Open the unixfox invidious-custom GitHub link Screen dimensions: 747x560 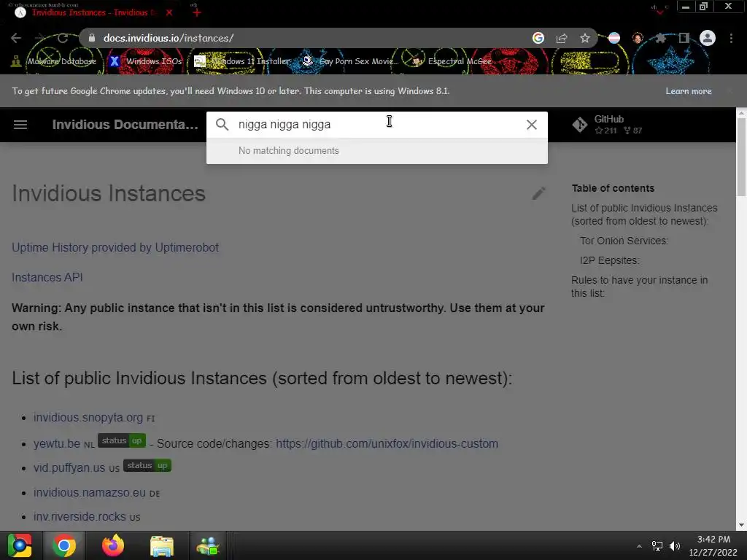point(387,444)
